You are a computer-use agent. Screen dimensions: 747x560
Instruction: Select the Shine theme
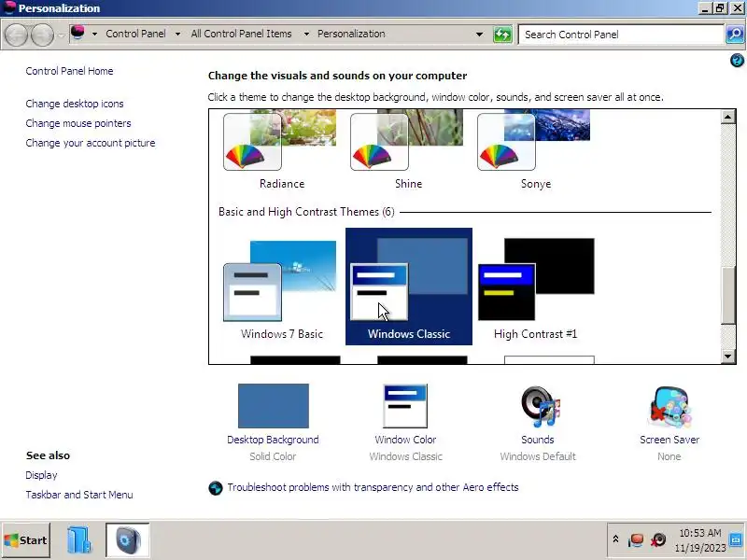[408, 150]
